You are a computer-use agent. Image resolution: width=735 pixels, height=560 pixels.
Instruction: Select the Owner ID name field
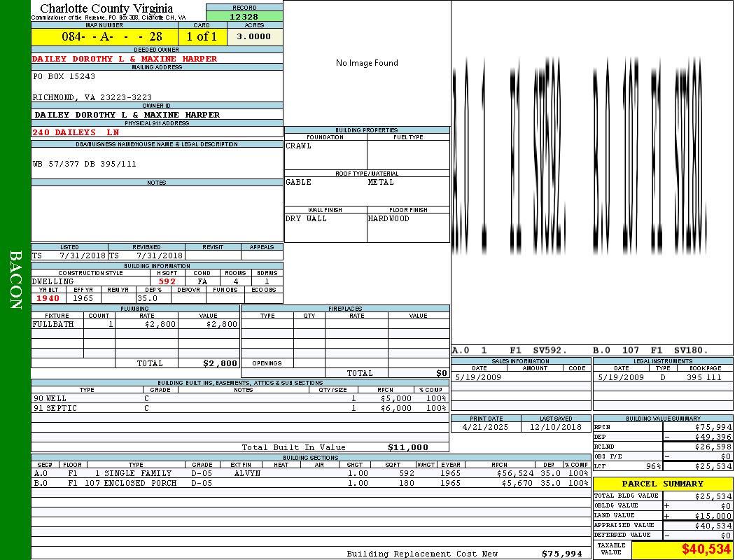tap(157, 114)
